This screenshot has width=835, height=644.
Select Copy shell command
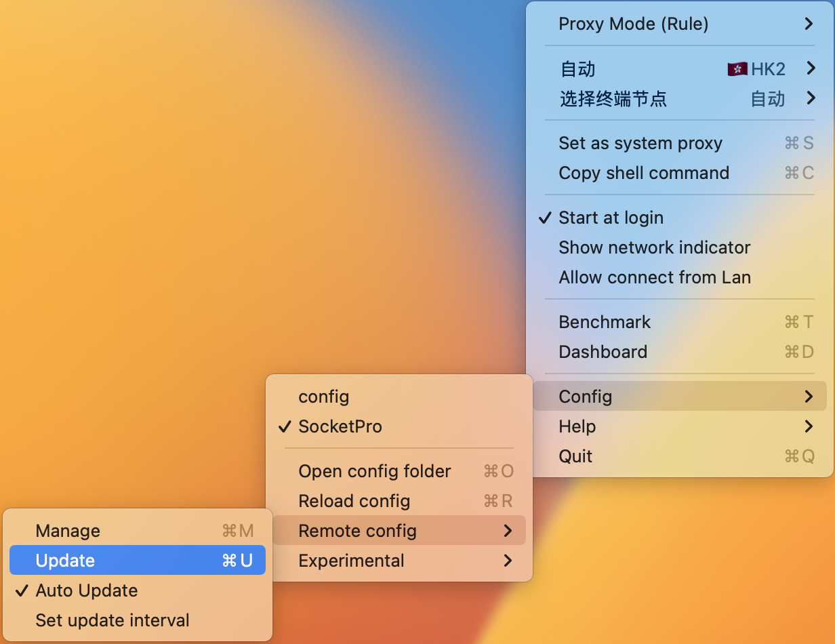[x=680, y=173]
